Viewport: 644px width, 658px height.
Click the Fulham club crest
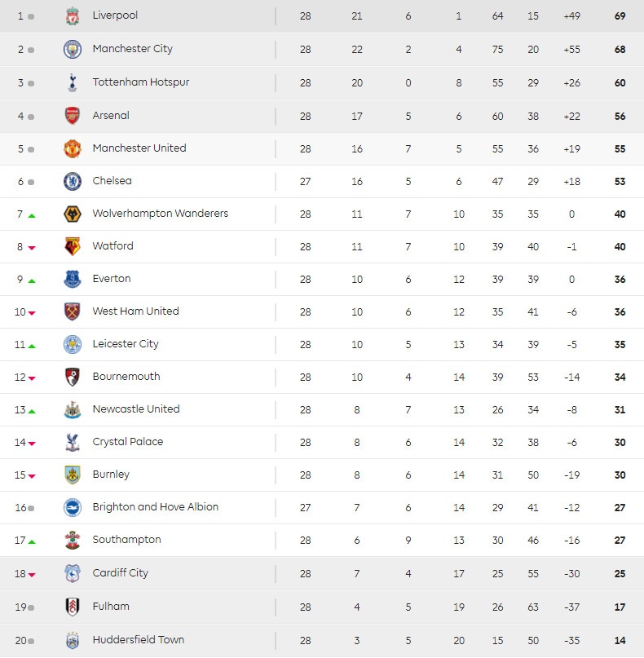click(x=73, y=607)
